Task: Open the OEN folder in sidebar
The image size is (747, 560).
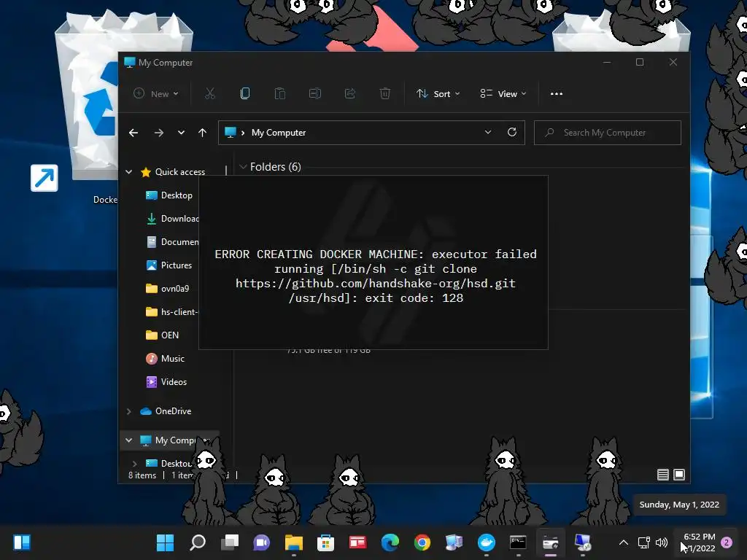Action: click(162, 335)
